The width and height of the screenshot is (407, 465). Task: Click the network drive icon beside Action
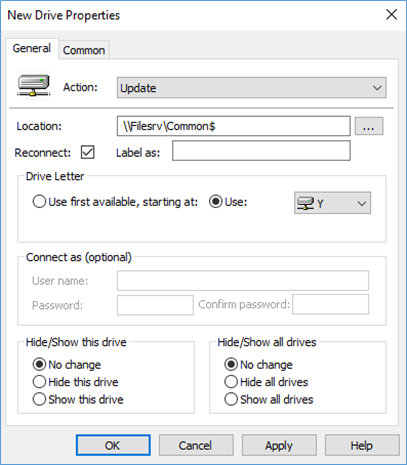point(33,85)
